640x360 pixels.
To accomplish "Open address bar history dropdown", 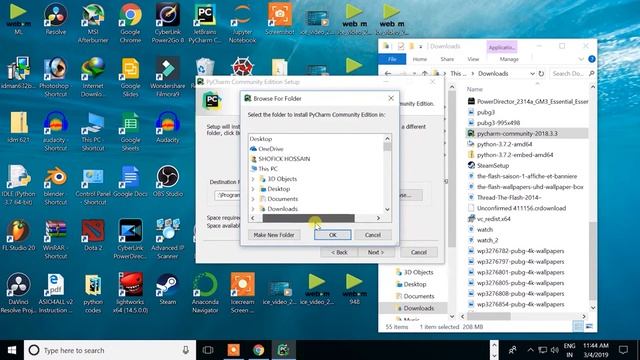I will click(532, 74).
